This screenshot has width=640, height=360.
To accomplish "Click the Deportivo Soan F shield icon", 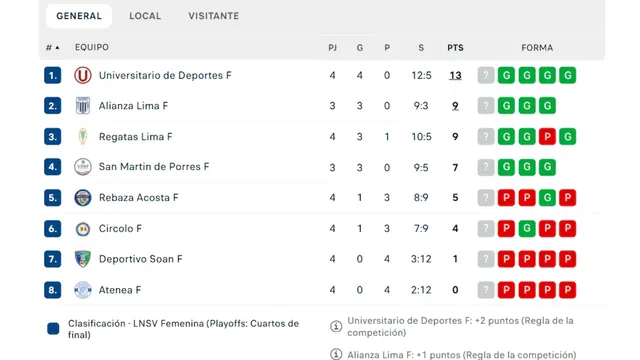I will point(82,259).
